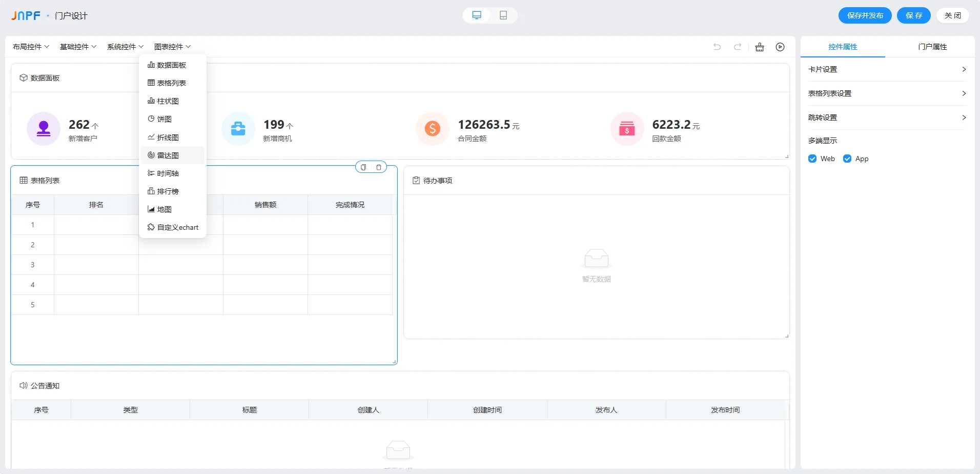Click the resize handle of 表格列表 card

click(394, 362)
